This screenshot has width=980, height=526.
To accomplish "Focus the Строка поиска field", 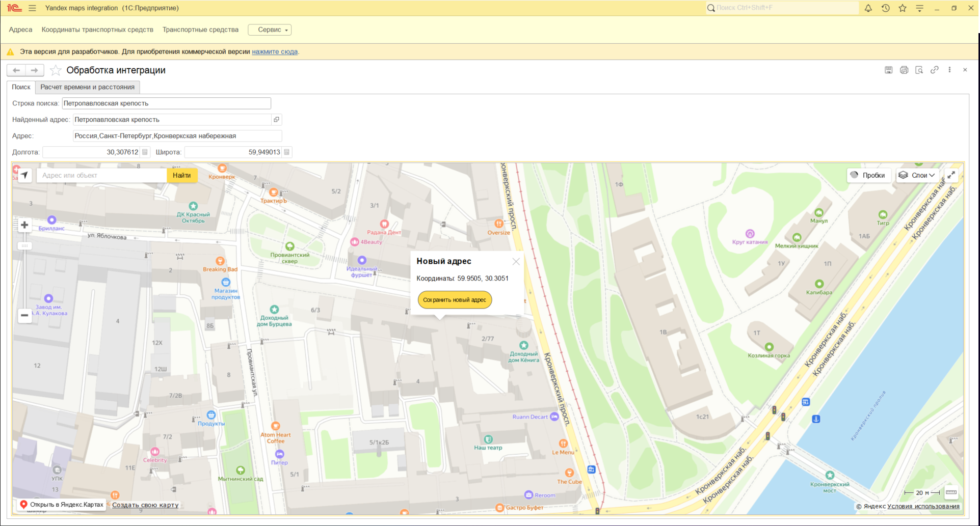I will [x=167, y=103].
